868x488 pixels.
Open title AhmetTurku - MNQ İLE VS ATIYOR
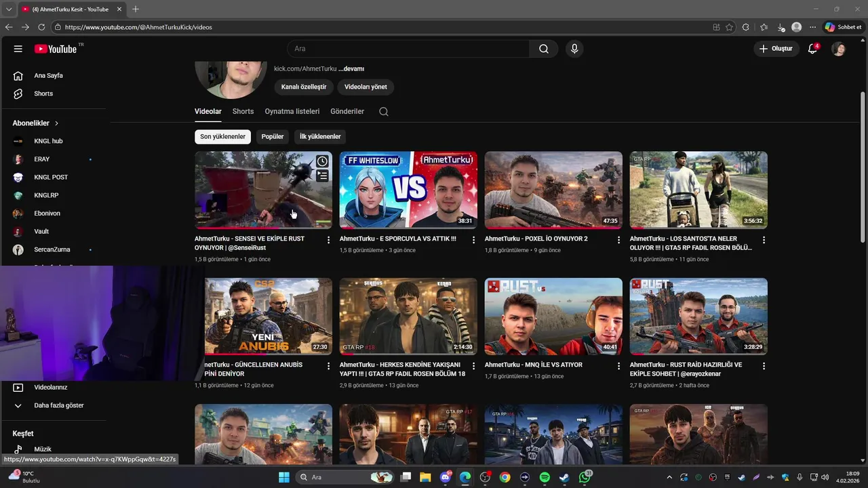coord(534,365)
